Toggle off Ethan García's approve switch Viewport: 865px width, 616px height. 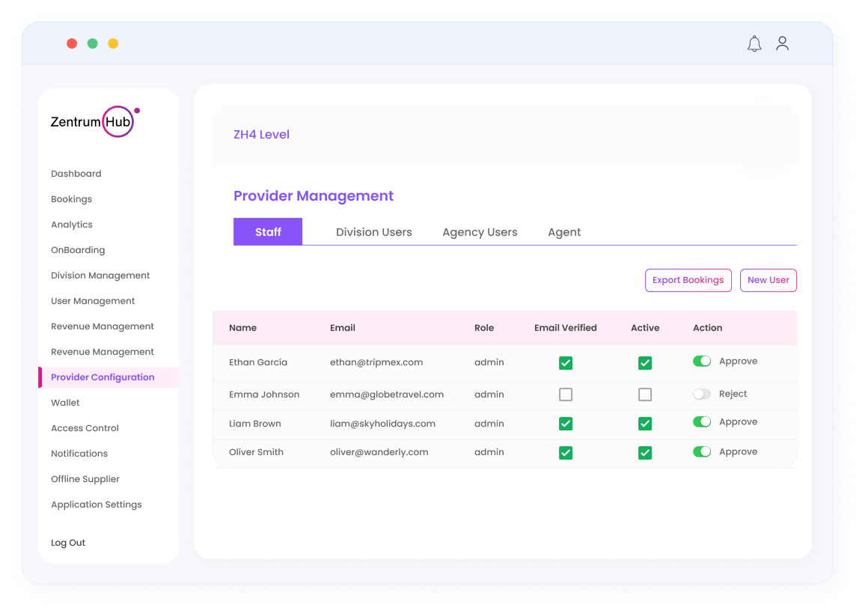701,362
